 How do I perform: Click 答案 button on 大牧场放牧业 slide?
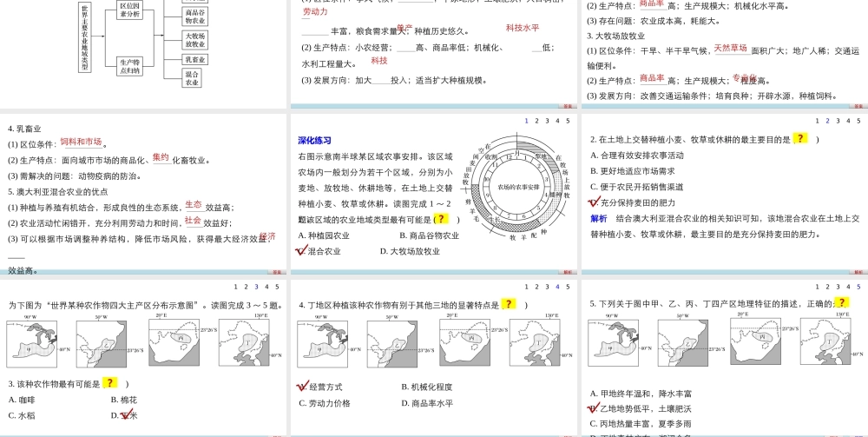pos(858,106)
